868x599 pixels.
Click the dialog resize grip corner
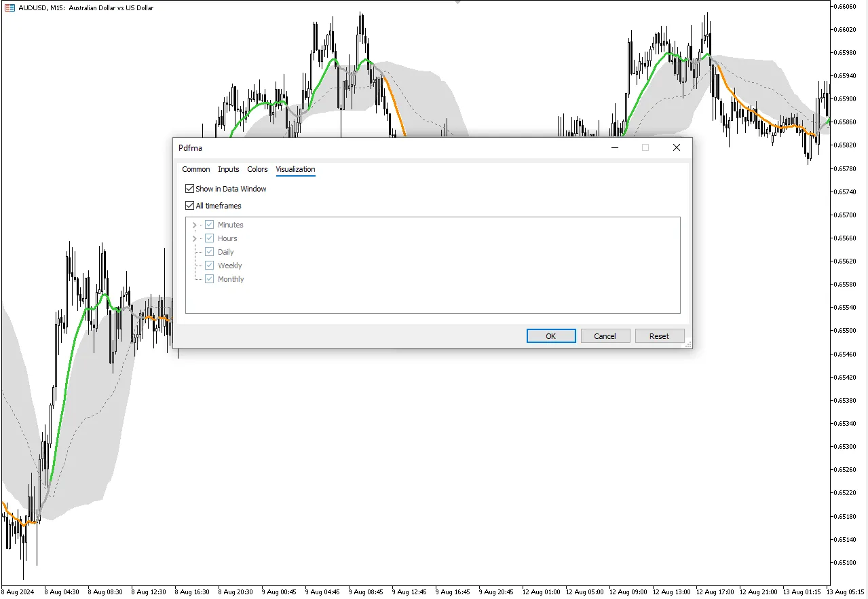point(688,345)
